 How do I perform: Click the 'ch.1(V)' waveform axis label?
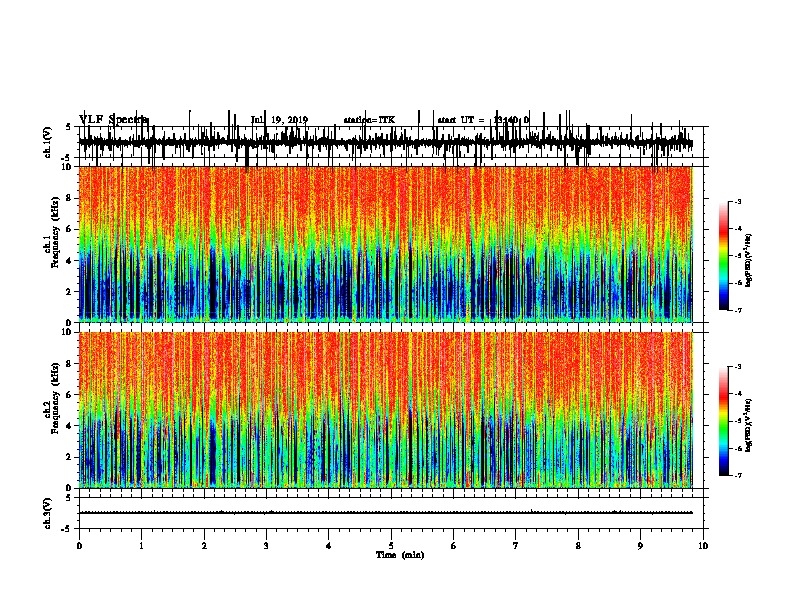47,142
